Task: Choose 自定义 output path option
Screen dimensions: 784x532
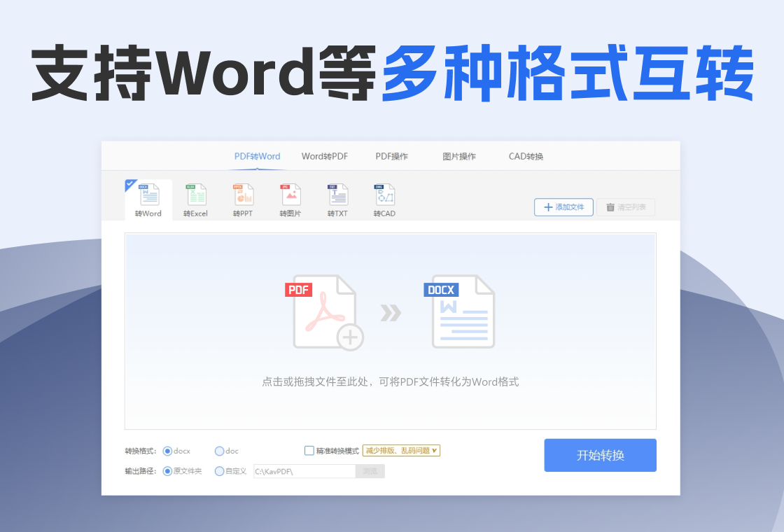Action: click(x=219, y=471)
